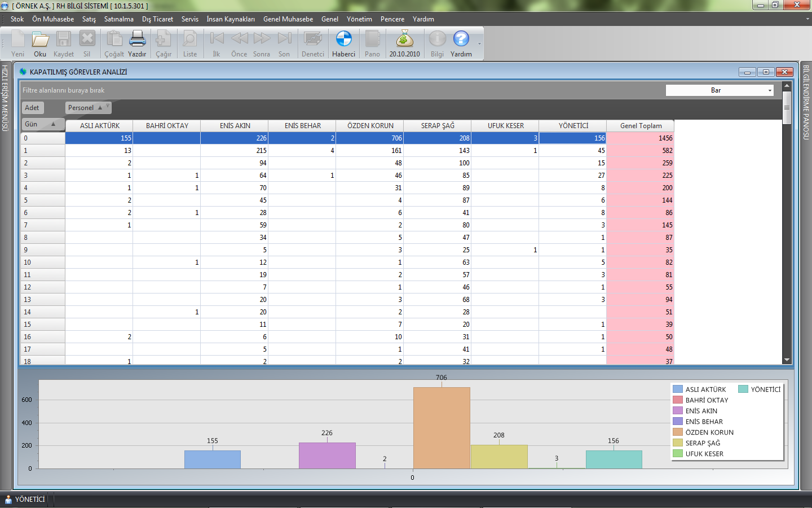Click the ÖZDEN KORUN legend color swatch
Image resolution: width=812 pixels, height=508 pixels.
(x=678, y=432)
